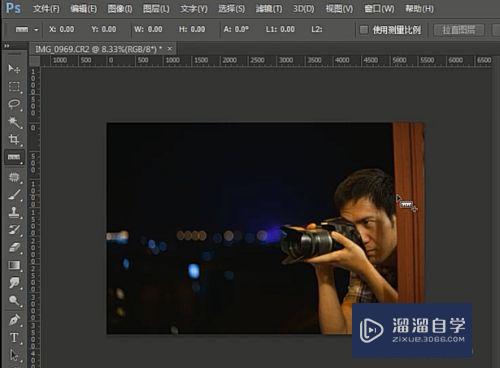Select the Pen tool
Image resolution: width=500 pixels, height=368 pixels.
click(x=14, y=320)
